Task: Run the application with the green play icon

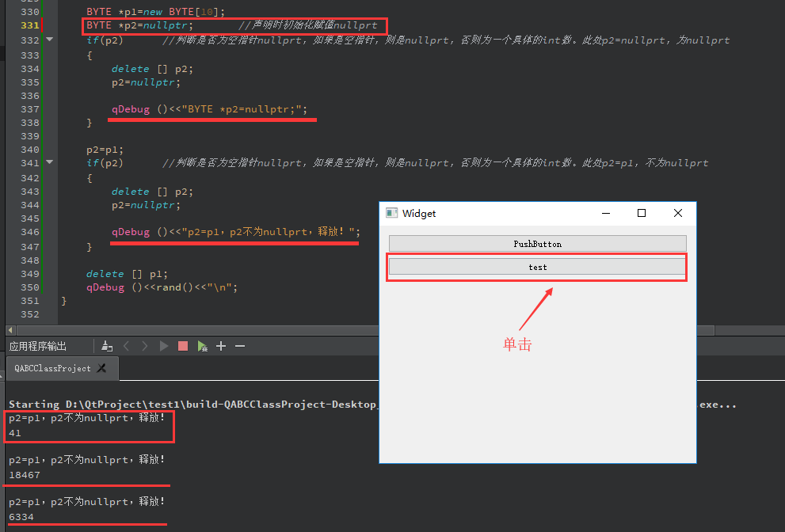Action: [x=163, y=346]
